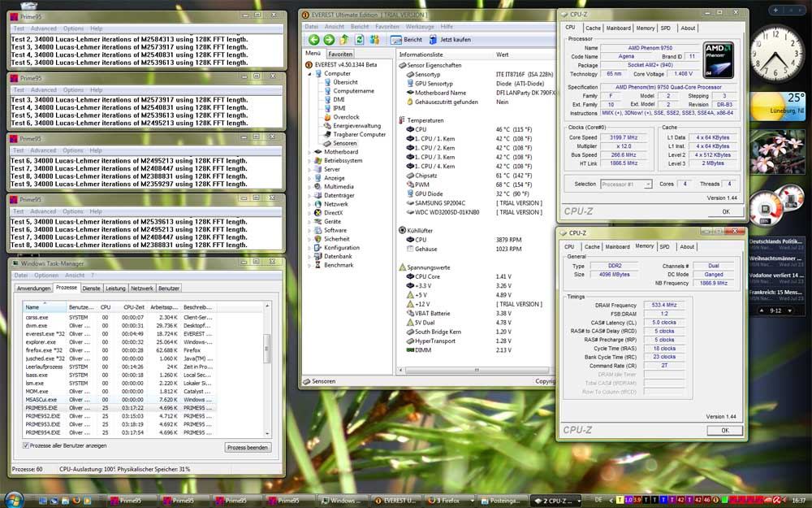The image size is (812, 508).
Task: Click Software icon in EVEREST tree
Action: (x=318, y=230)
